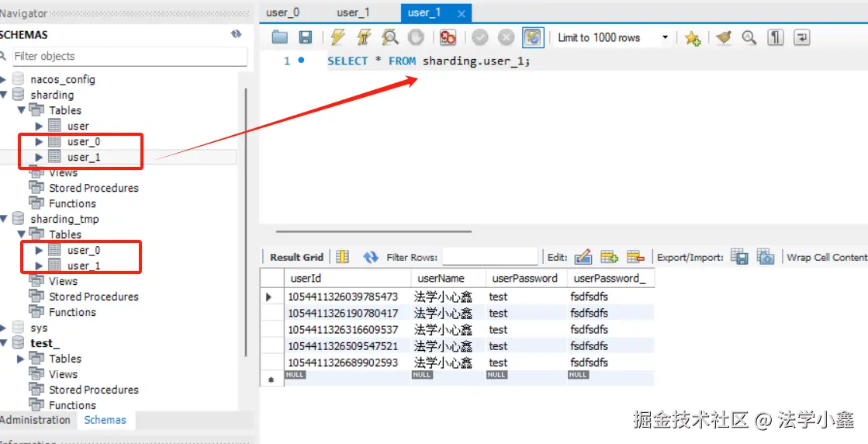The height and width of the screenshot is (444, 868).
Task: Click the Result Grid button
Action: (297, 258)
